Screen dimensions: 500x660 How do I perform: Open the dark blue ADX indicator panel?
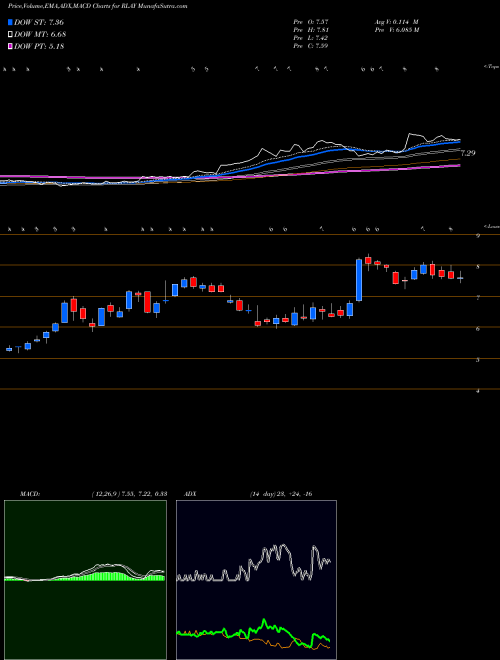pos(256,580)
